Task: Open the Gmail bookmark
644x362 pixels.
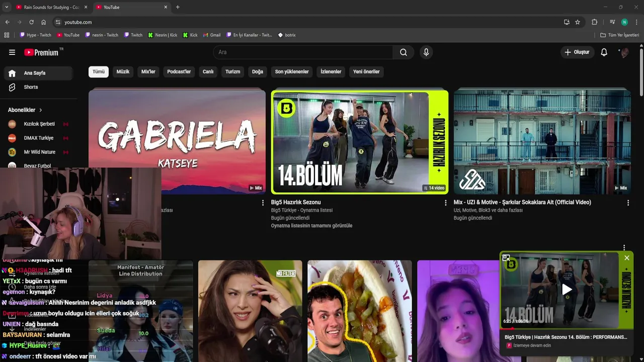Action: [212, 35]
